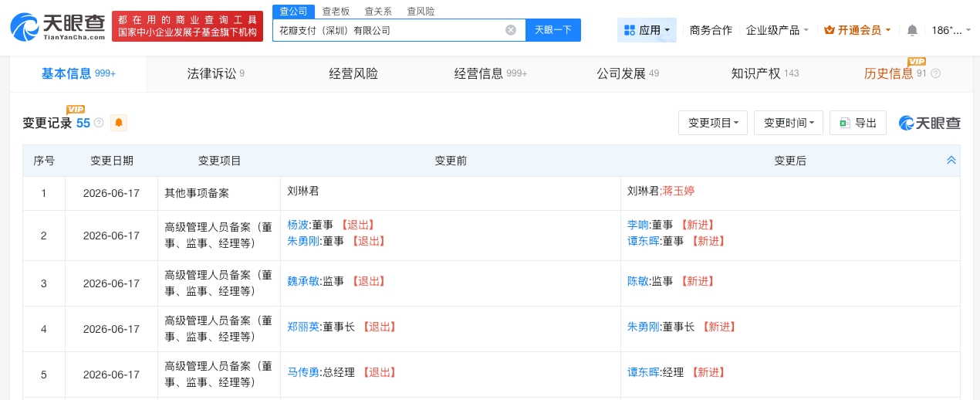The height and width of the screenshot is (400, 980).
Task: Open 魏承敏's person link
Action: point(303,281)
